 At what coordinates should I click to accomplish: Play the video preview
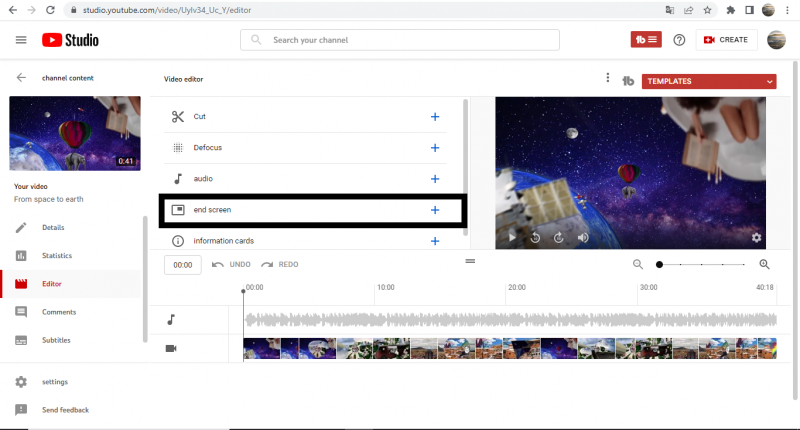click(x=513, y=238)
